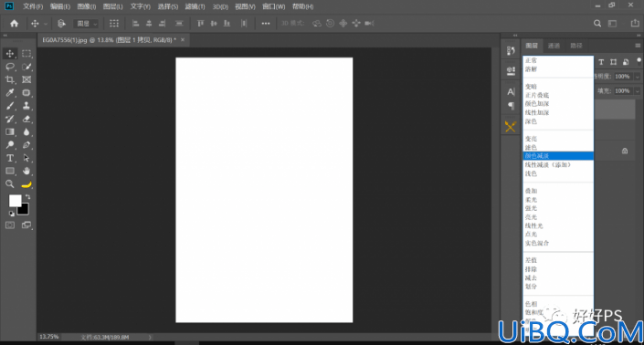Close the EG0A7556(1).jpg document tab
This screenshot has height=345, width=644.
(183, 40)
